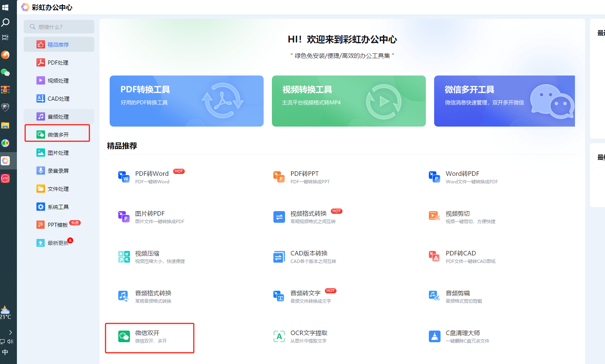
Task: Click the PDF转Word title text
Action: tap(152, 174)
